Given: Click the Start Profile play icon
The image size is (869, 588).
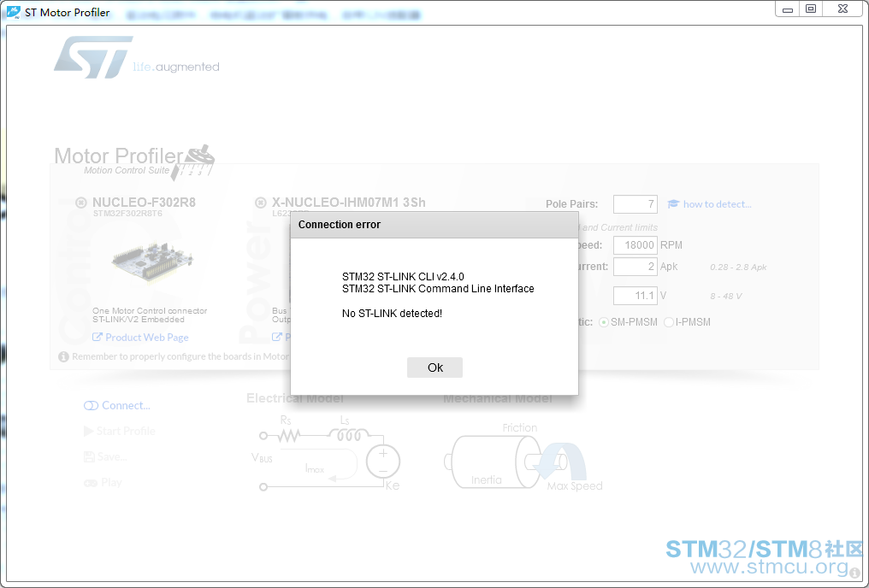Looking at the screenshot, I should click(x=88, y=431).
